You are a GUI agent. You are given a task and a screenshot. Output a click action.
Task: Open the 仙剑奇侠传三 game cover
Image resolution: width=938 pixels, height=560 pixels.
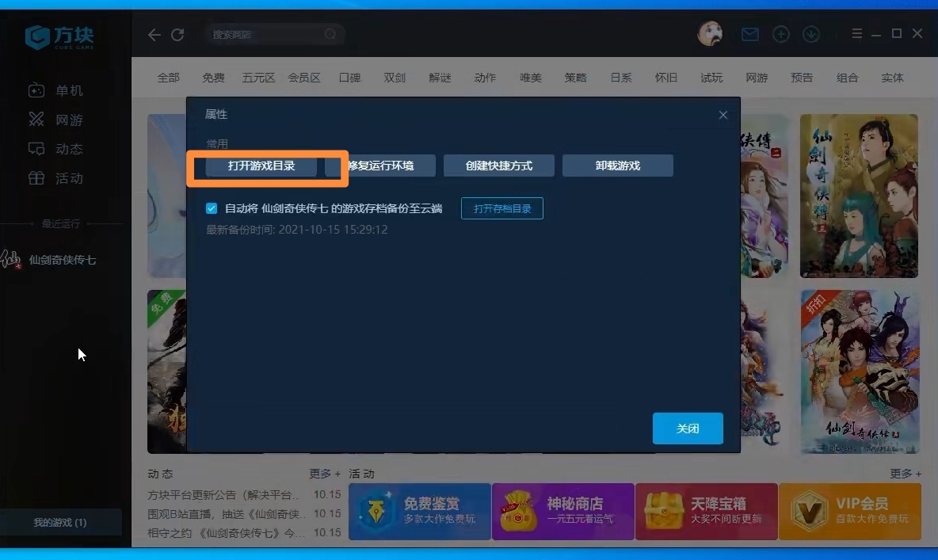point(859,196)
